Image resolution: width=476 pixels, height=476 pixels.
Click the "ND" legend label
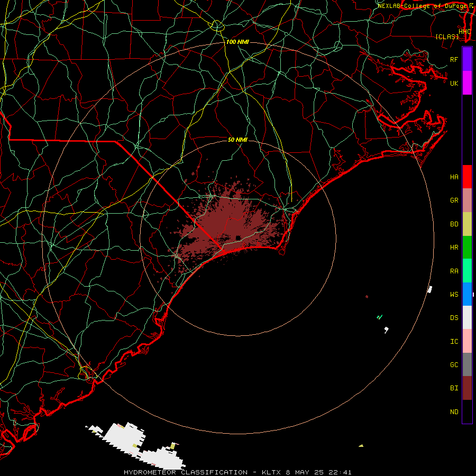click(454, 411)
